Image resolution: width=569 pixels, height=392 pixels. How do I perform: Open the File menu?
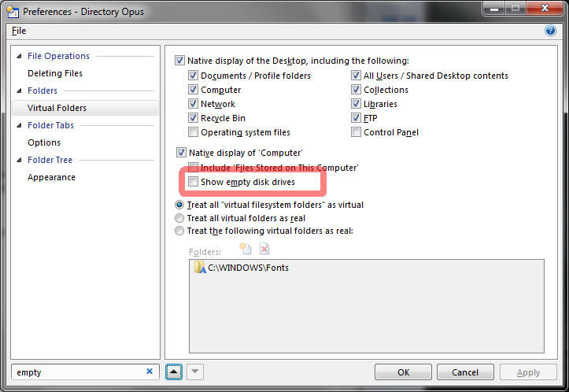[x=19, y=31]
